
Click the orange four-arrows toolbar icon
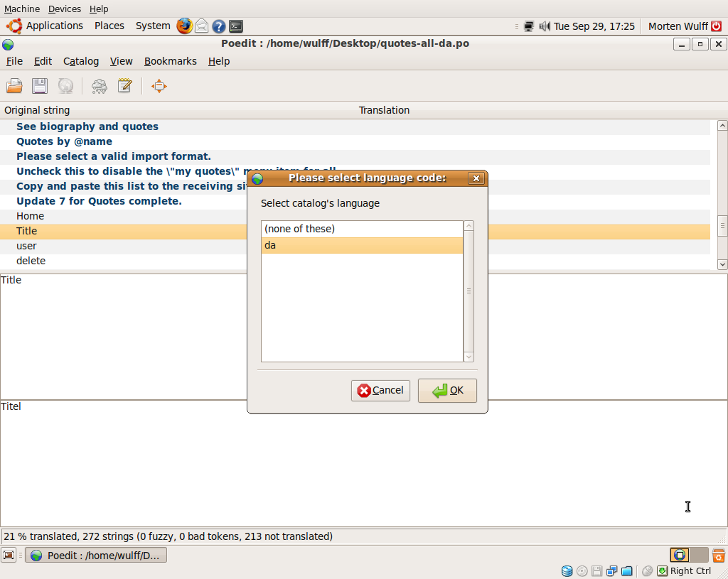(x=159, y=86)
